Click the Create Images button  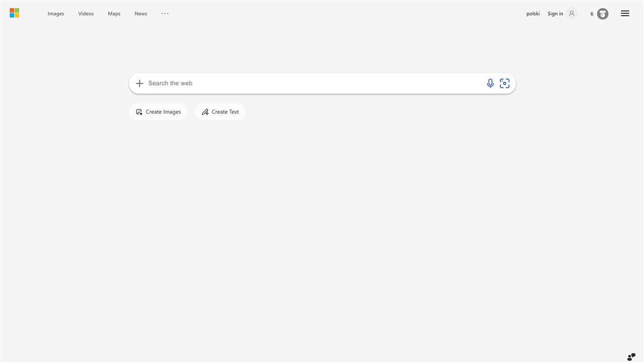pos(158,112)
